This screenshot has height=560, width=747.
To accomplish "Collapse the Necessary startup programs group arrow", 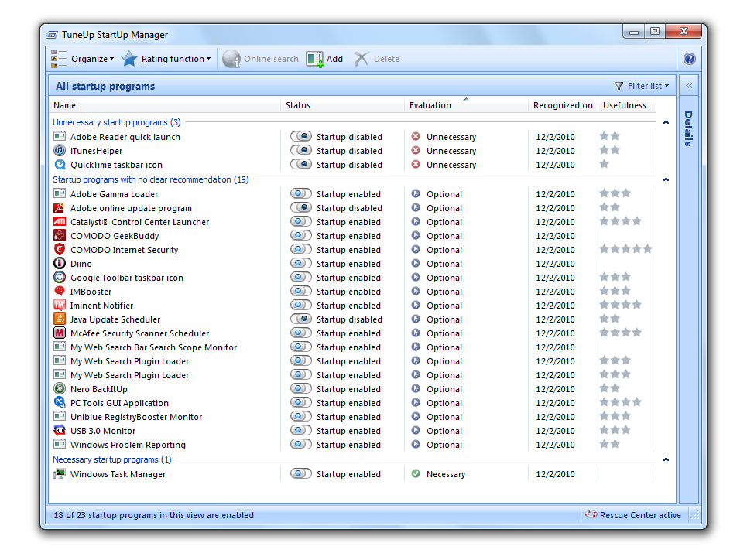I will [x=666, y=459].
